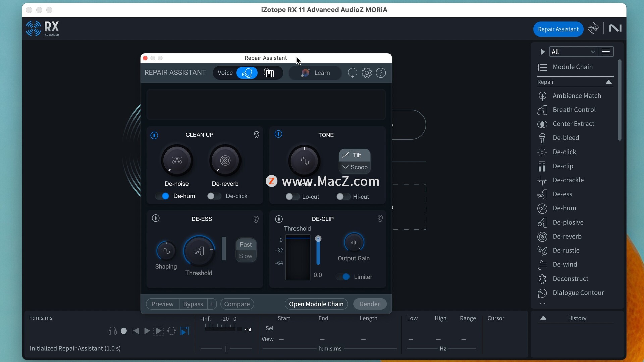Click the plus button beside Bypass
The image size is (644, 362).
[212, 304]
